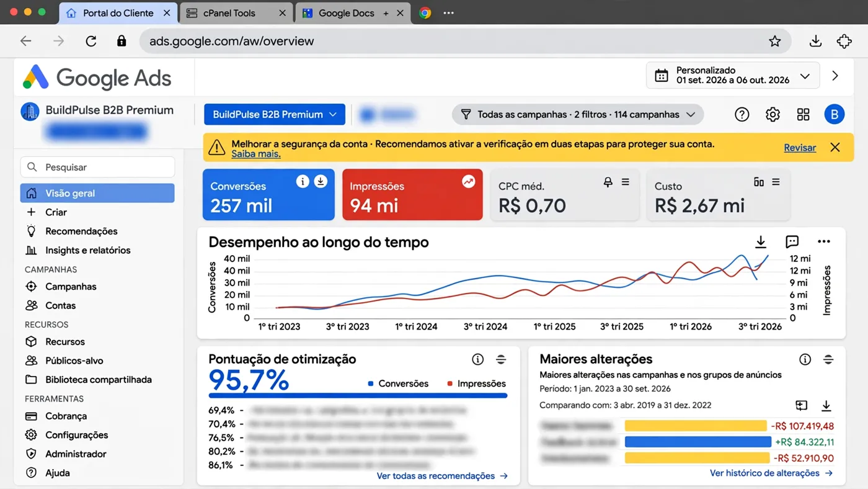Screen dimensions: 868x489
Task: Open chart feedback comment icon
Action: 792,242
